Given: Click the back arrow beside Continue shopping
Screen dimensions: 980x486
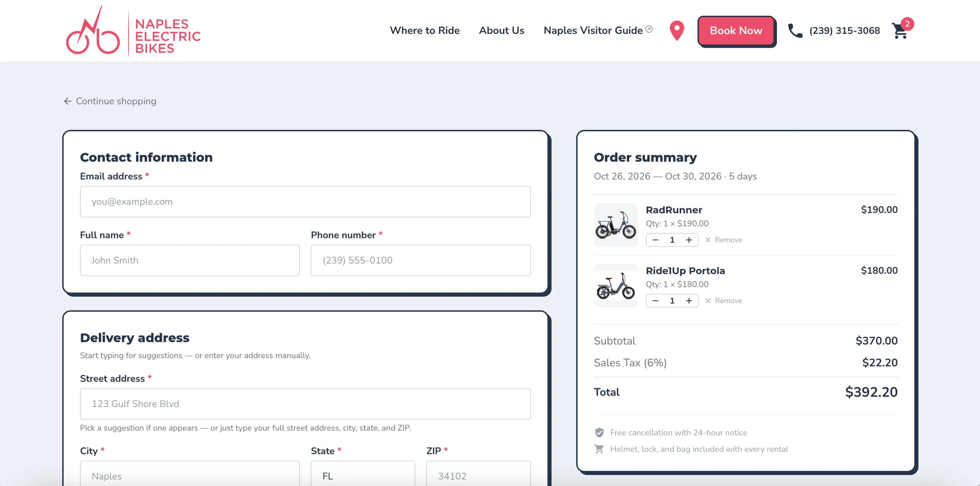Looking at the screenshot, I should pos(68,101).
